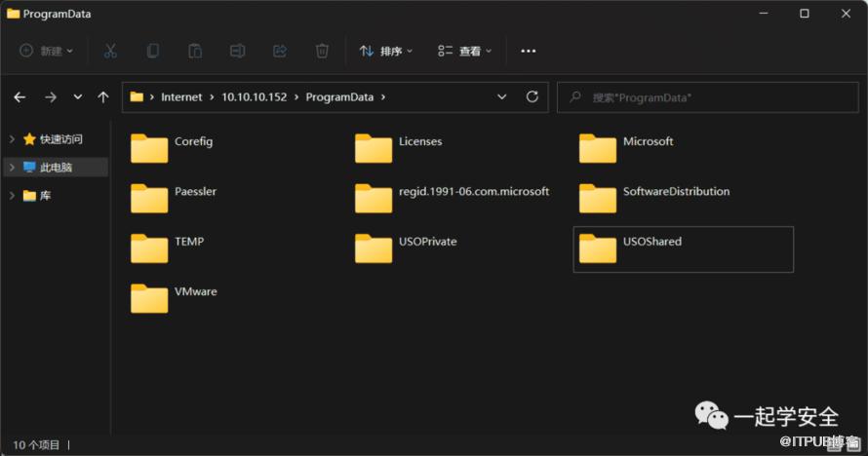This screenshot has height=456, width=868.
Task: Open the 排序 sort dropdown
Action: tap(386, 51)
